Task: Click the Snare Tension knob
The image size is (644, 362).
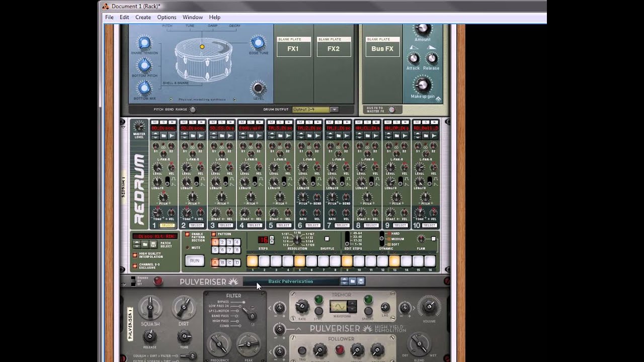Action: 144,43
